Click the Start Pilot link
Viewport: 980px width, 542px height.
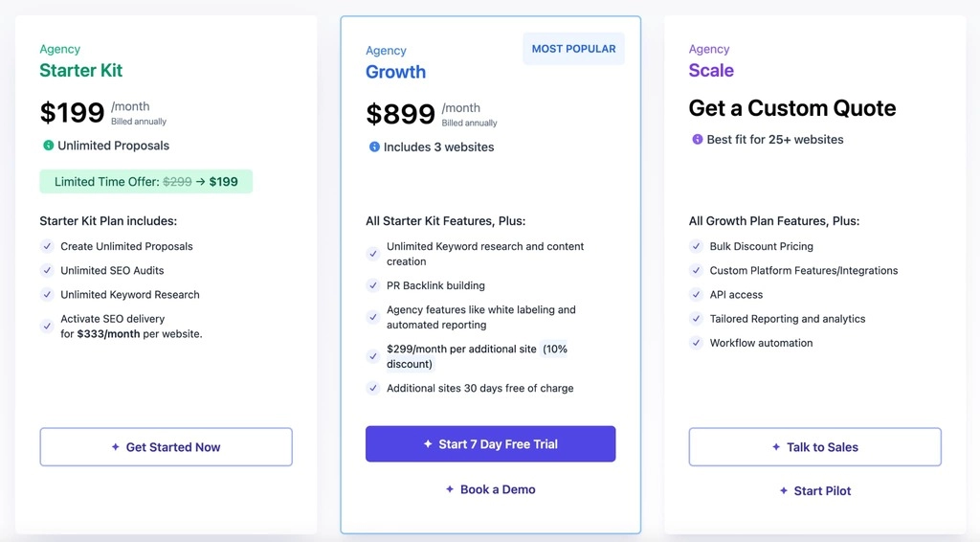815,490
